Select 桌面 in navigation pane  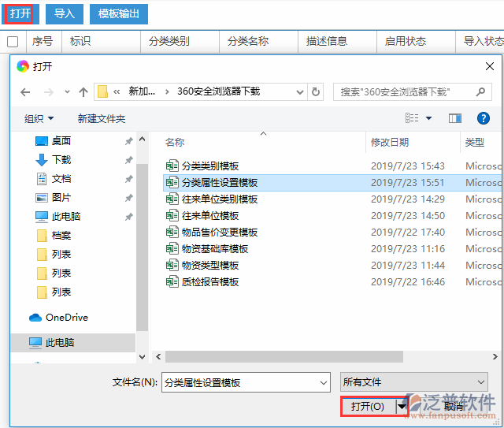click(x=61, y=141)
